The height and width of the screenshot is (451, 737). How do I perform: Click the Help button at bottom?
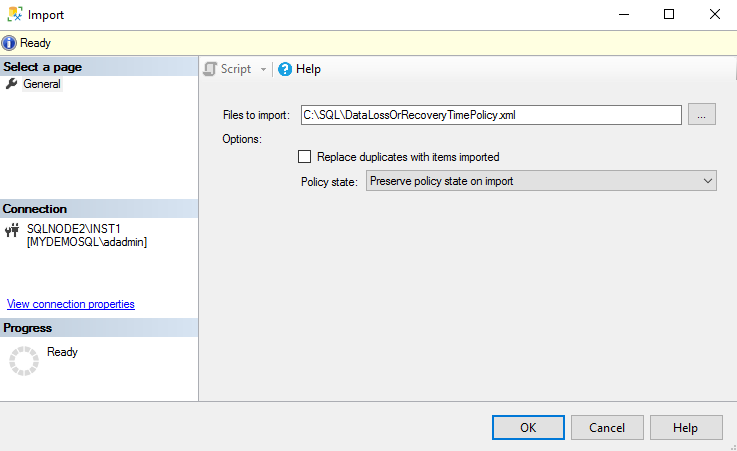(x=685, y=427)
